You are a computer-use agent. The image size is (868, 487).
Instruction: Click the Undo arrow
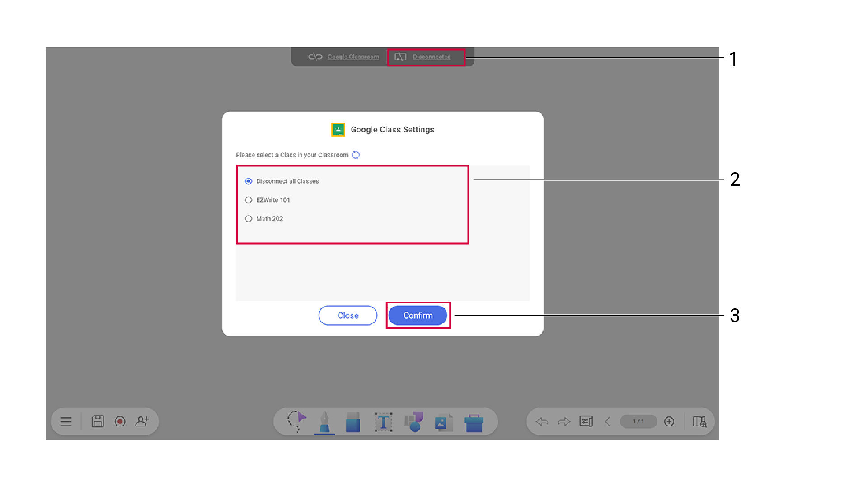click(x=542, y=421)
